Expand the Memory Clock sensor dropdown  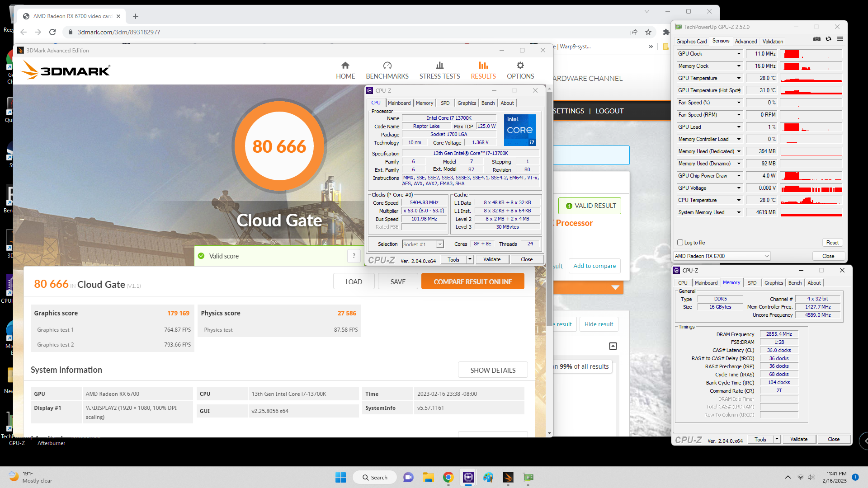739,66
